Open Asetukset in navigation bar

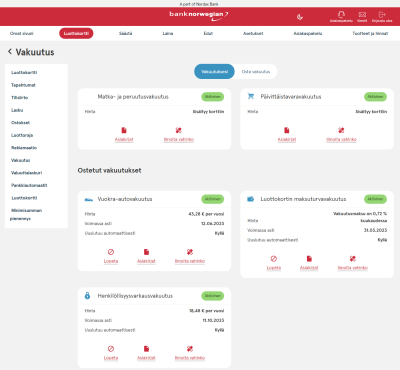pyautogui.click(x=253, y=33)
